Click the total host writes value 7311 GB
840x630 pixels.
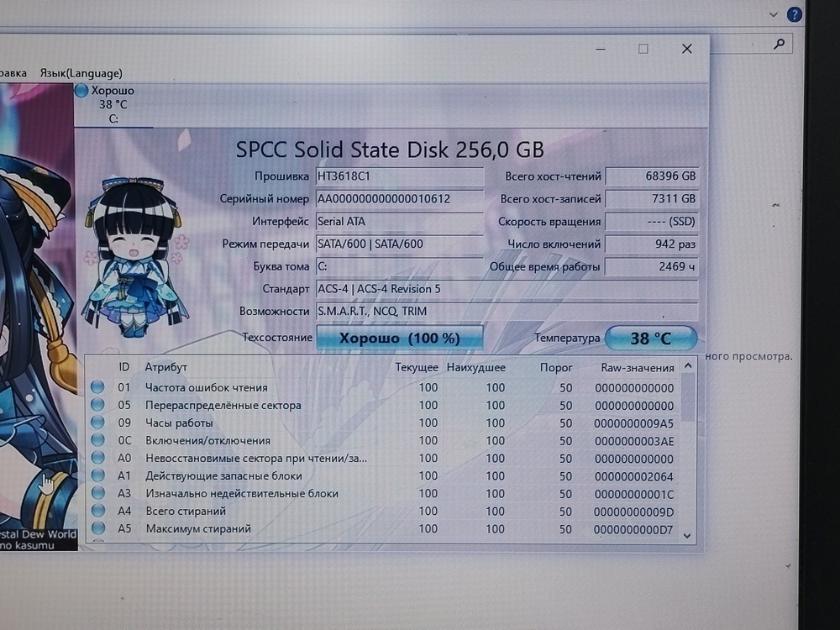652,199
